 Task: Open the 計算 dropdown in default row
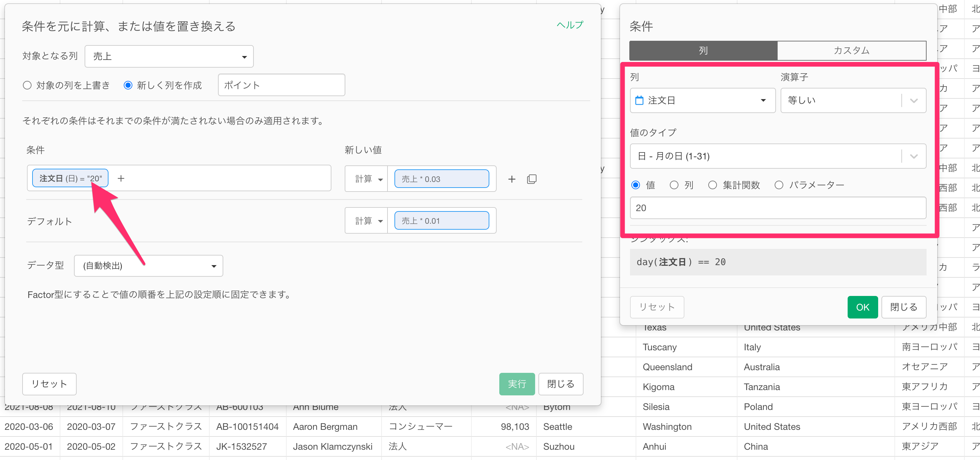pyautogui.click(x=366, y=221)
